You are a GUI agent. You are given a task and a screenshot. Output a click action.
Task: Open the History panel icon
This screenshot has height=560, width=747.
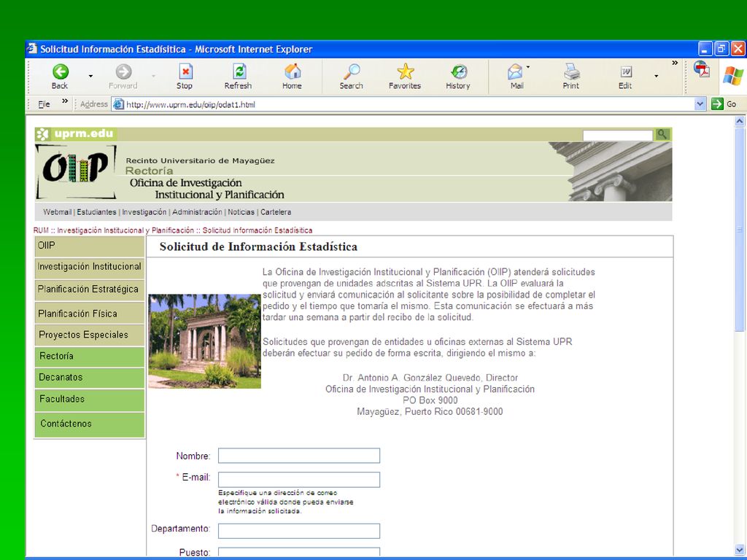click(459, 72)
